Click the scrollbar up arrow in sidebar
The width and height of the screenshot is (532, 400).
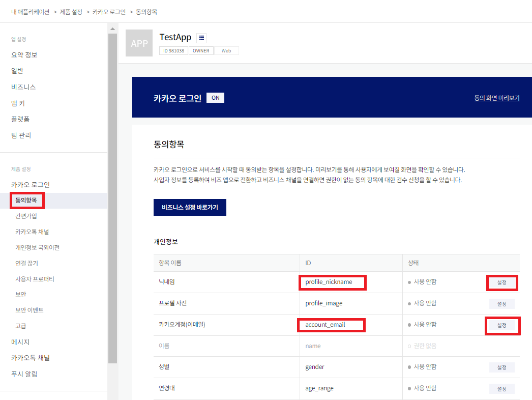(112, 29)
